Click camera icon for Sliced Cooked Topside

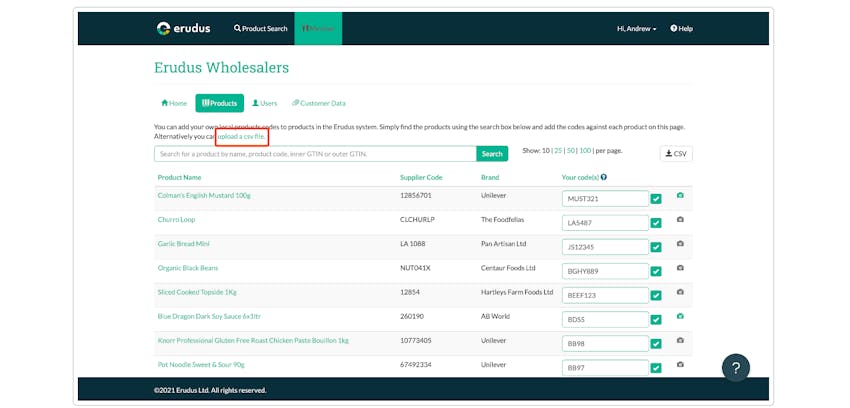[x=680, y=292]
